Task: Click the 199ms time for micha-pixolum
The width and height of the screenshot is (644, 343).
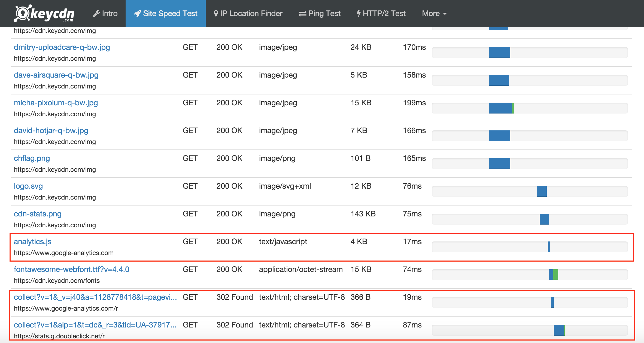Action: pos(414,103)
